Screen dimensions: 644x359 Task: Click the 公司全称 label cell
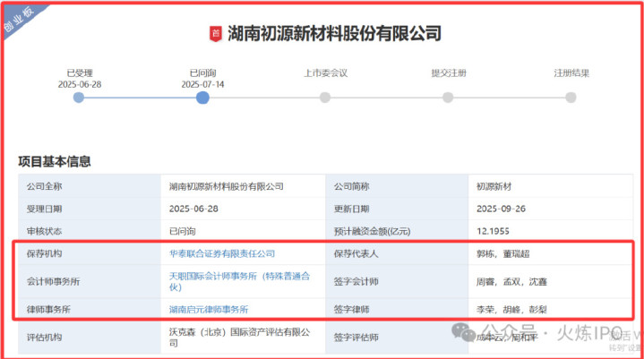(90, 186)
